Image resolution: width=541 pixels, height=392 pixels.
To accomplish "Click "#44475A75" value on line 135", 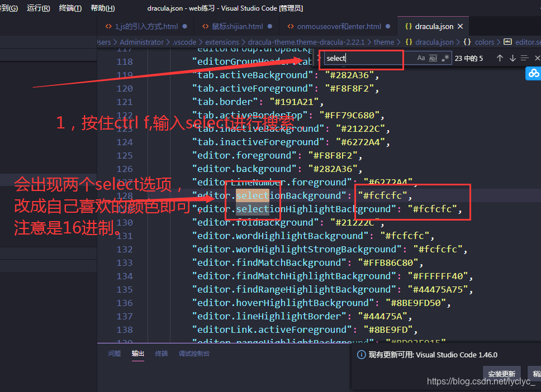I will 438,290.
